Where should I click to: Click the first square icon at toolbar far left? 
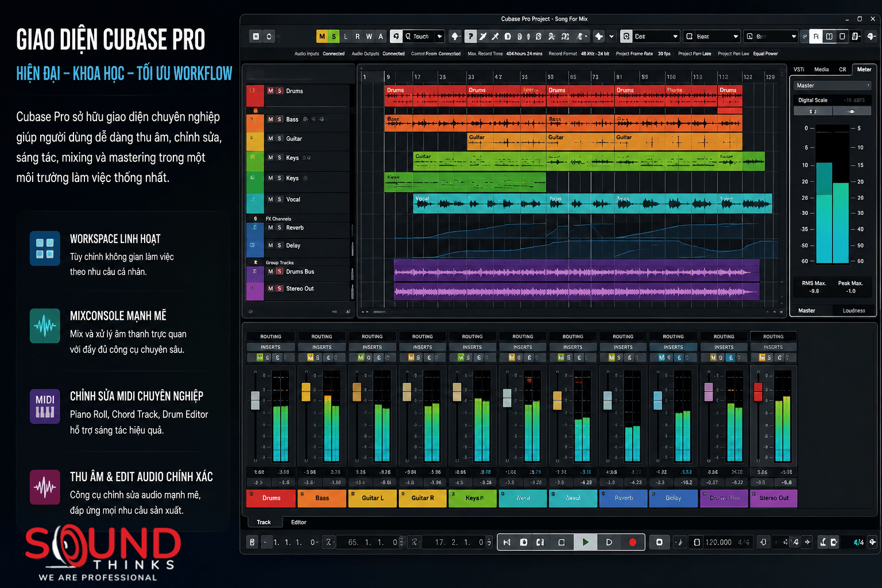(256, 36)
